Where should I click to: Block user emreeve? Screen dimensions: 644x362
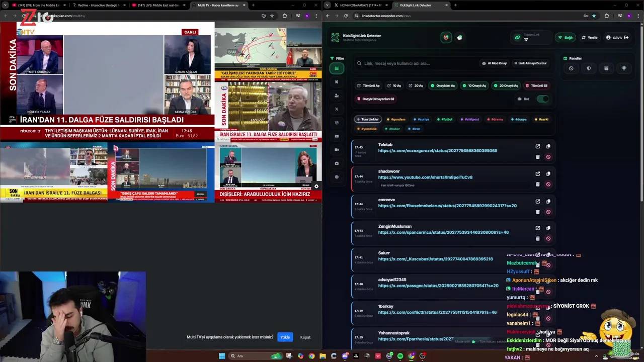pyautogui.click(x=548, y=212)
